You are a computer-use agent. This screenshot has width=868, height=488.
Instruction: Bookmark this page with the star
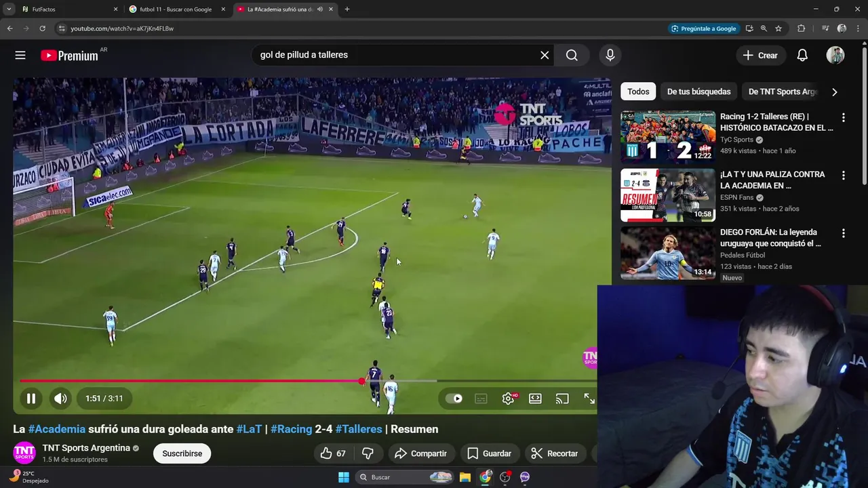[778, 28]
